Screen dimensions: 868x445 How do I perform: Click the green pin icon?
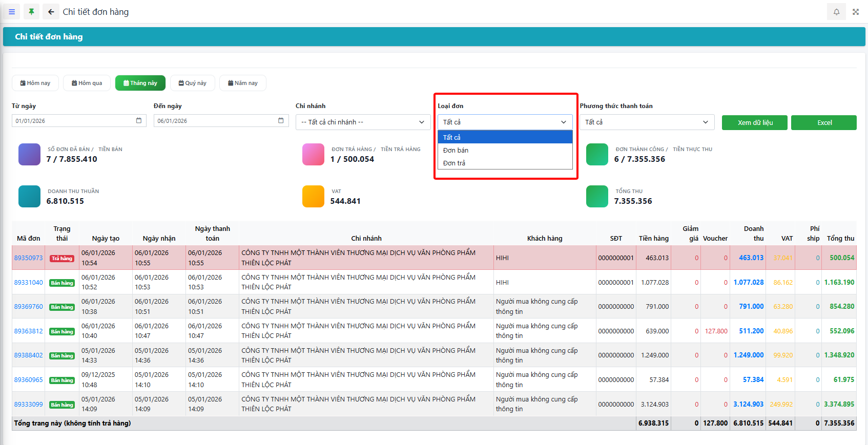click(x=31, y=12)
